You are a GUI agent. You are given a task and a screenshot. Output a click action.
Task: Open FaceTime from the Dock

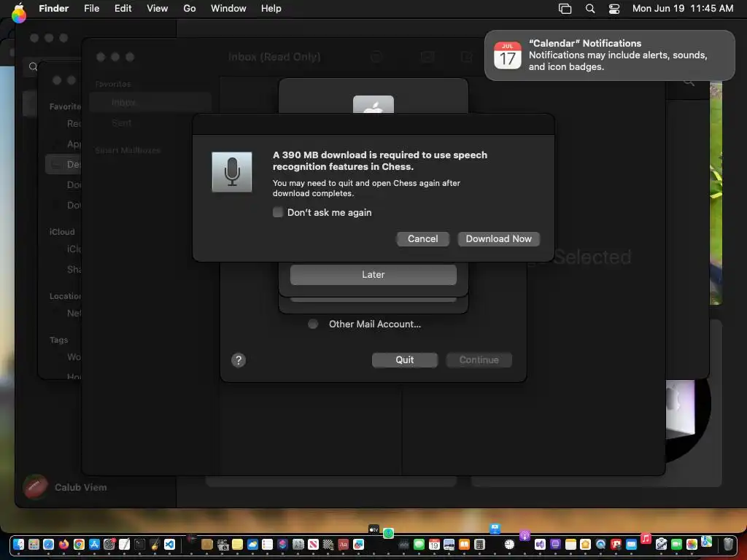point(676,544)
